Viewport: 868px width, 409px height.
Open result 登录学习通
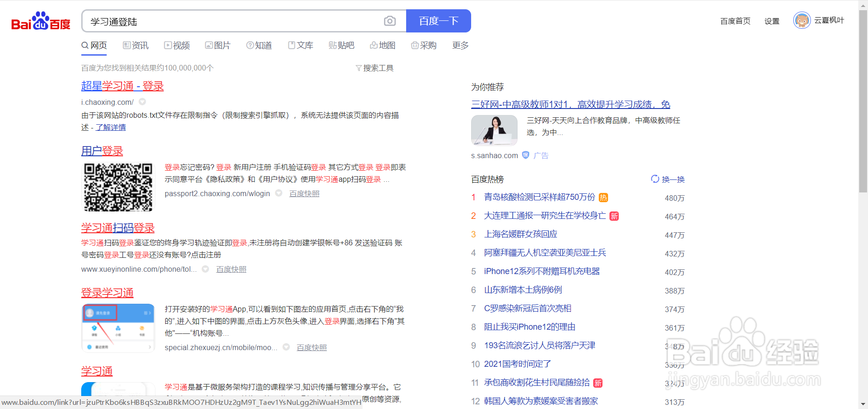(x=107, y=293)
